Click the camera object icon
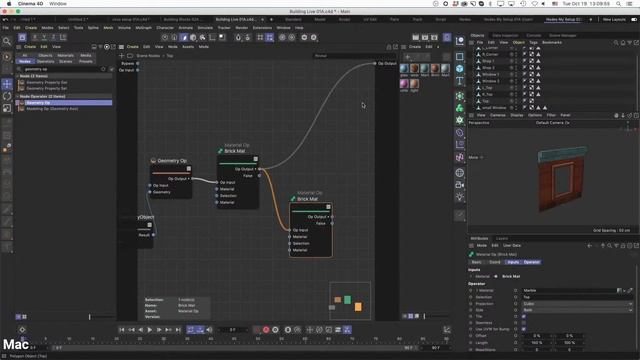The height and width of the screenshot is (360, 640). [460, 185]
